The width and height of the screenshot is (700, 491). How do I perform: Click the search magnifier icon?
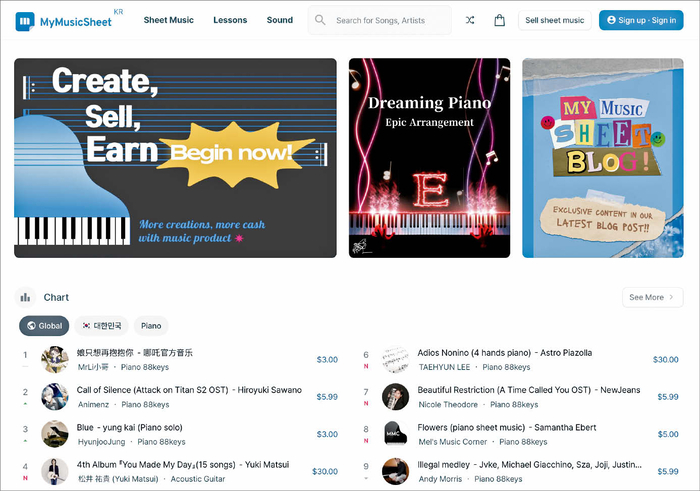320,20
